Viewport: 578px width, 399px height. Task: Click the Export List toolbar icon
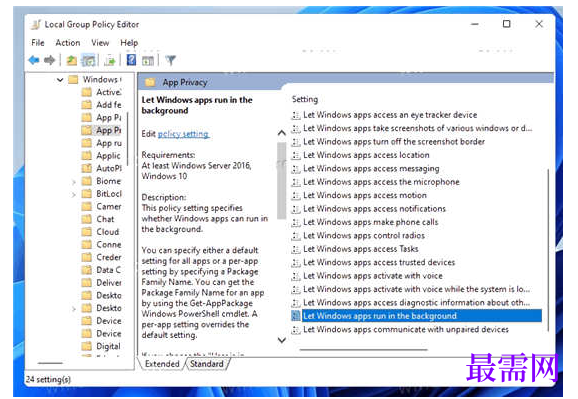tap(110, 60)
